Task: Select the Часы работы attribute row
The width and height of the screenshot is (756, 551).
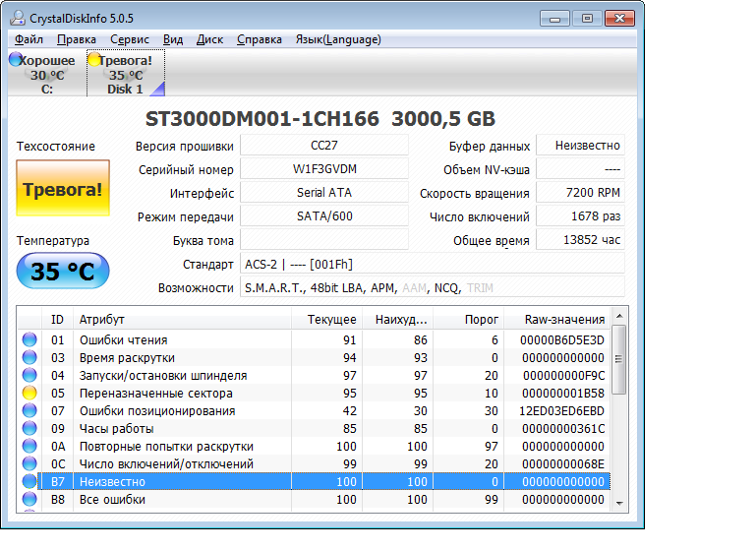Action: [x=315, y=428]
